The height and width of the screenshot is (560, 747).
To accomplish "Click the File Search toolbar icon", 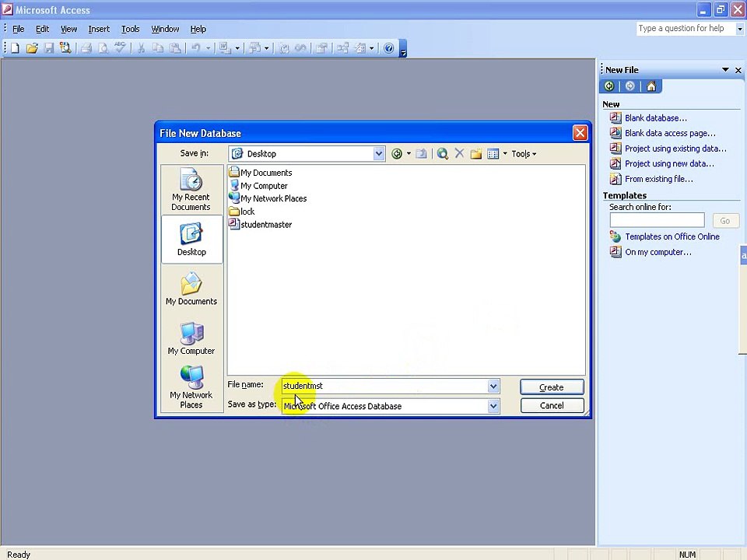I will 65,48.
